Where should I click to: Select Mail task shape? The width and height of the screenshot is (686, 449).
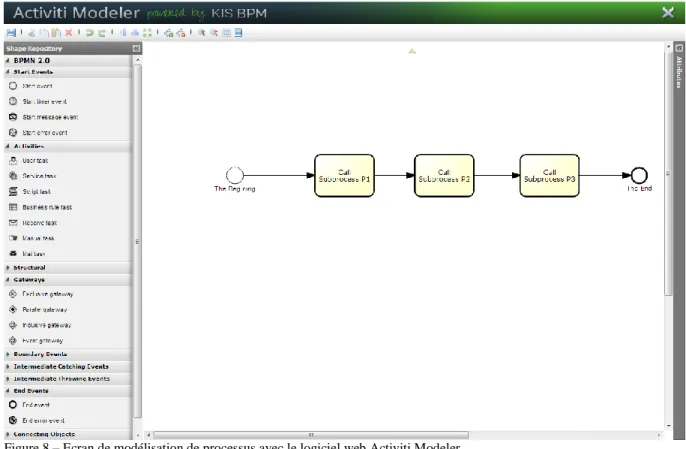(27, 254)
